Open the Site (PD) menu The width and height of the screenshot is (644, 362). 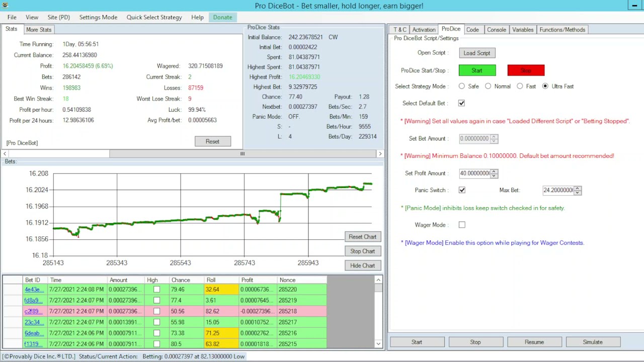tap(58, 17)
